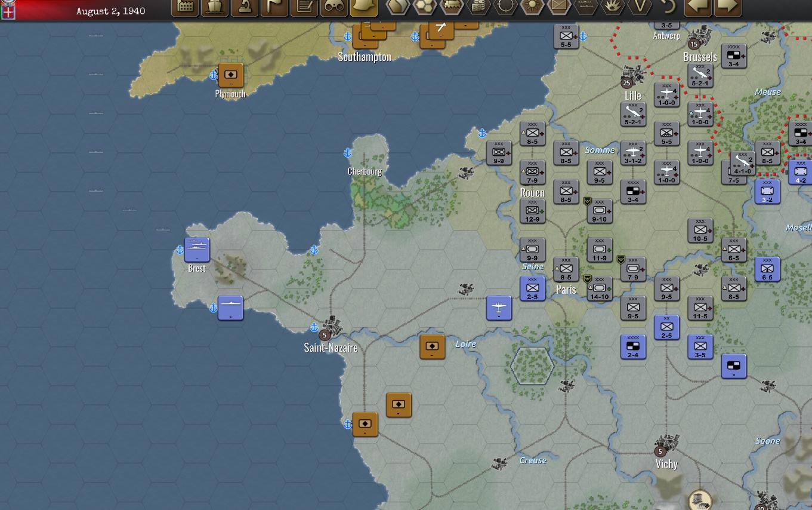Screen dimensions: 812x510
Task: Toggle the hex grid overlay
Action: (425, 7)
